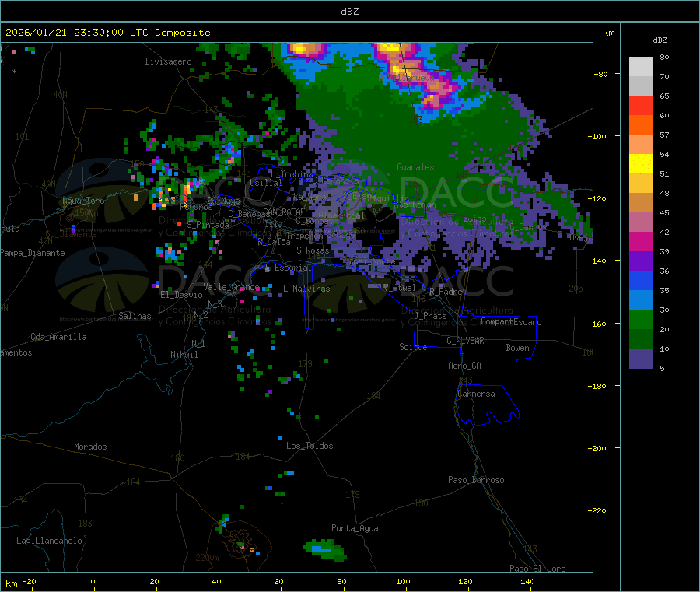Select the green 20-30 dBZ legend swatch
Viewport: 700px width, 592px height.
(641, 319)
